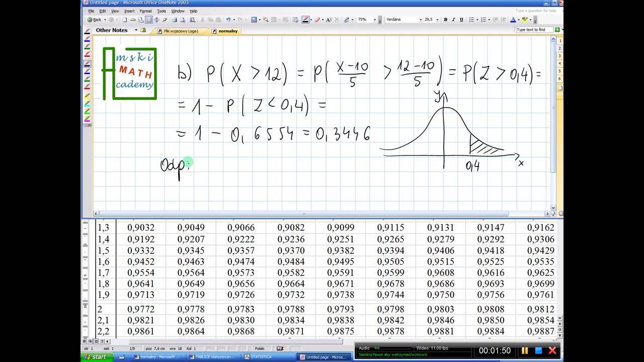Click the New page icon

[125, 20]
